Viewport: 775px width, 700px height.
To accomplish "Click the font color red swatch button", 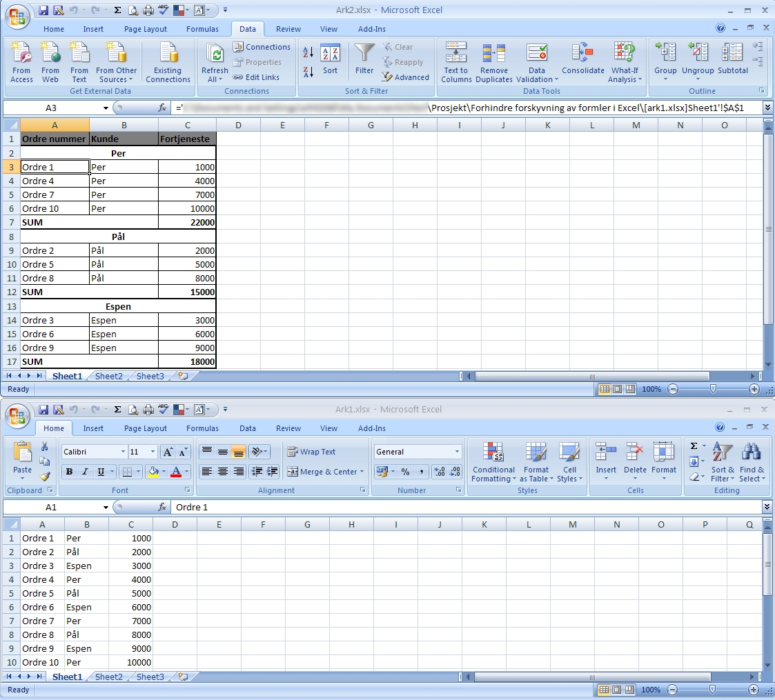I will (176, 472).
